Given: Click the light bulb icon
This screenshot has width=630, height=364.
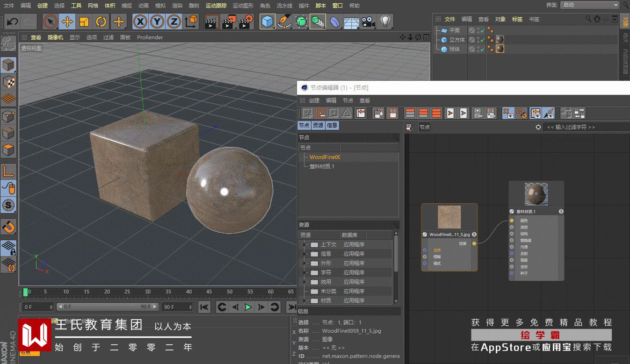Looking at the screenshot, I should tap(385, 21).
